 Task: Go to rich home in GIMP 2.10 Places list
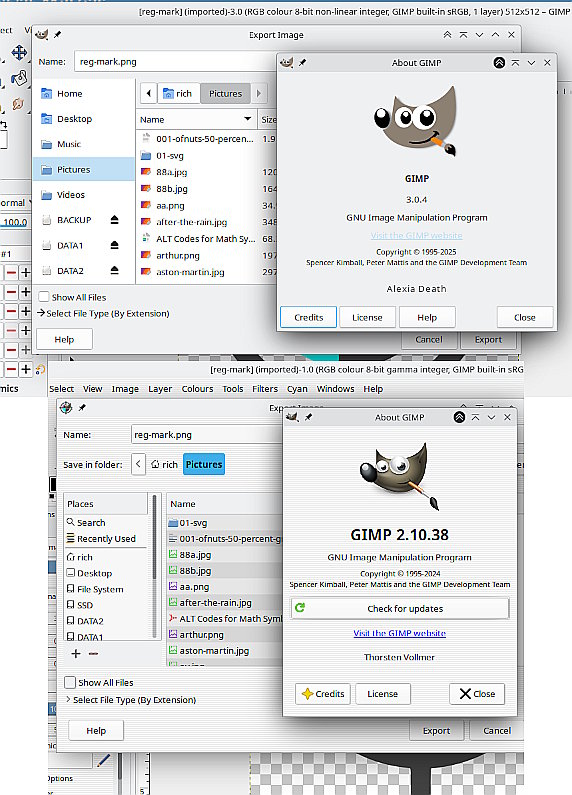click(x=80, y=557)
